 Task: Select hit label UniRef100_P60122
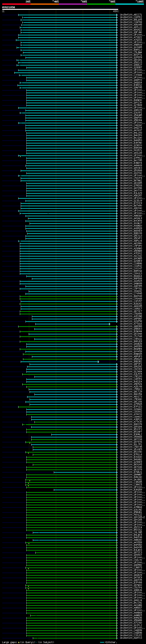[x=131, y=515]
